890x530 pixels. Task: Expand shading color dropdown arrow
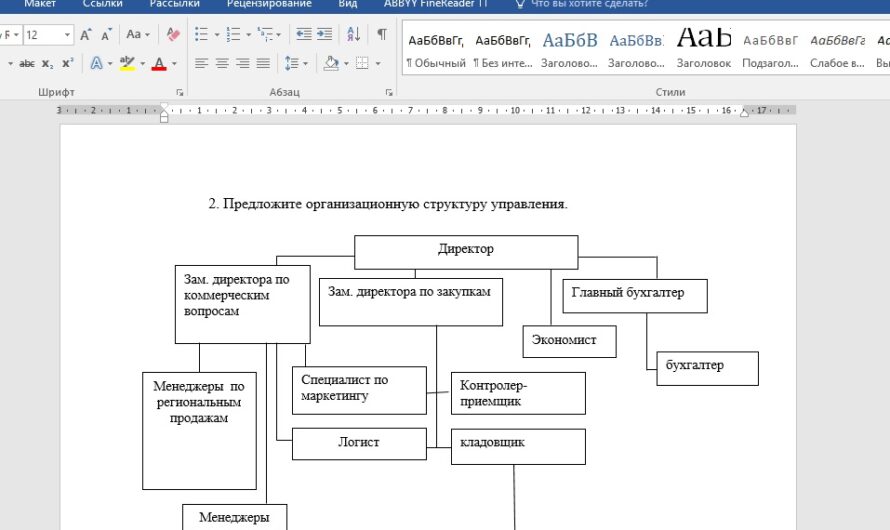click(346, 64)
